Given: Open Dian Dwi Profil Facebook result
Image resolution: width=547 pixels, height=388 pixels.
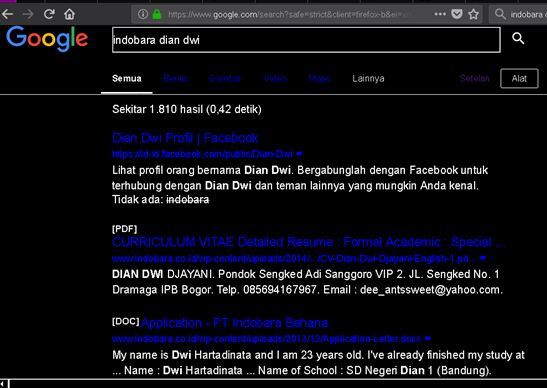Looking at the screenshot, I should click(185, 138).
